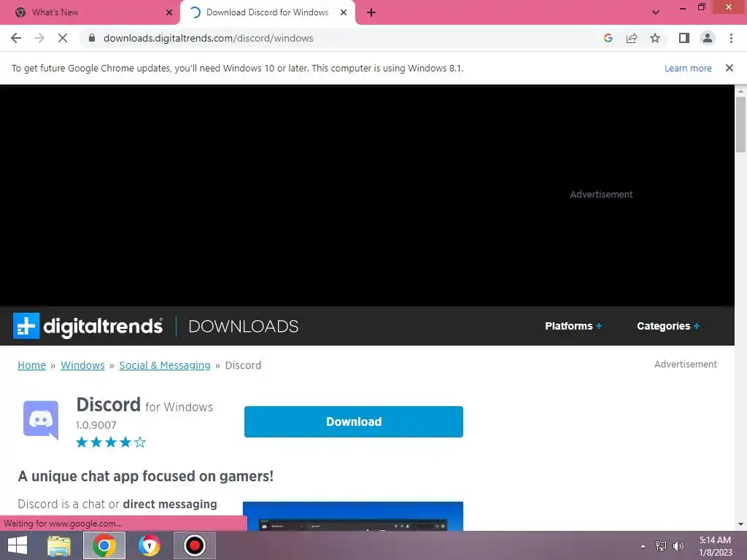Open a new tab with plus button
Screen dimensions: 747x560
pyautogui.click(x=371, y=12)
